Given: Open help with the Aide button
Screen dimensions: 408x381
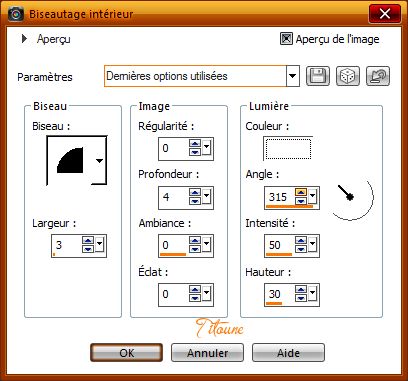Looking at the screenshot, I should pos(288,353).
